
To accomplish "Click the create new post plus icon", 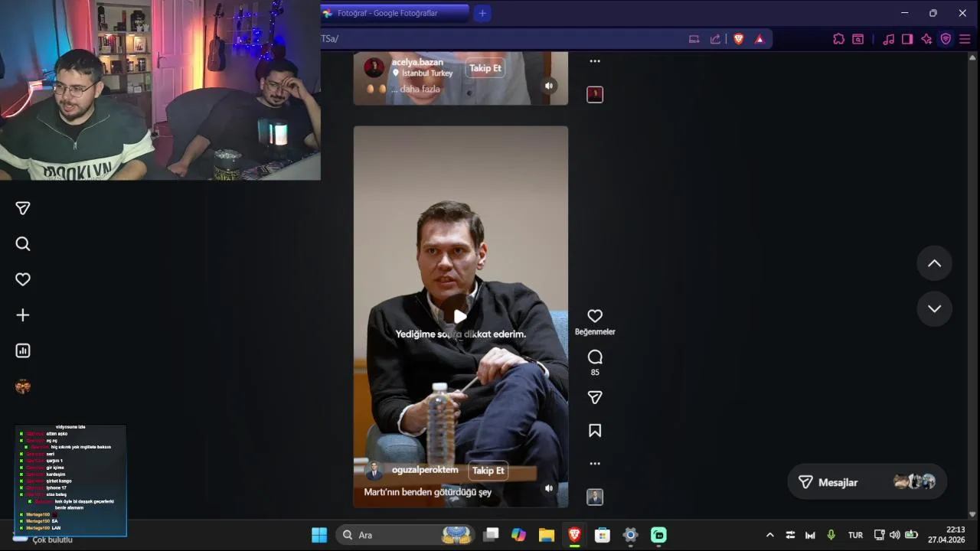I will (23, 315).
